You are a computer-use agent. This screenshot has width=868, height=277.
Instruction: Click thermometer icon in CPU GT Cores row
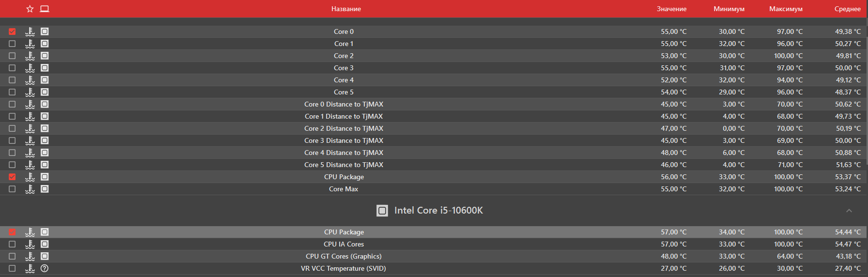(30, 256)
